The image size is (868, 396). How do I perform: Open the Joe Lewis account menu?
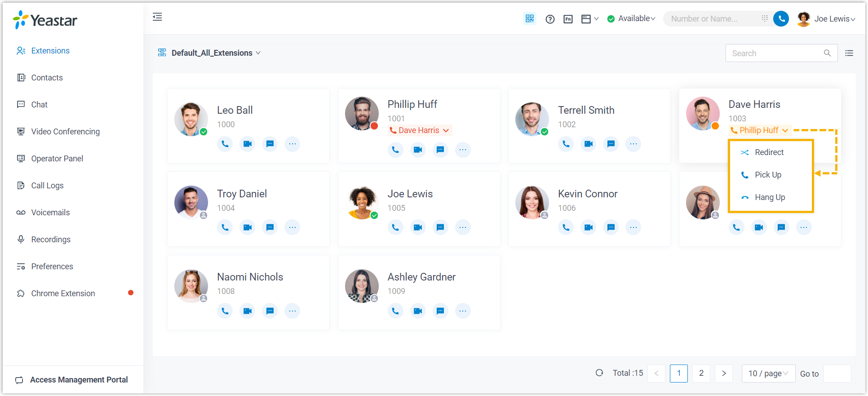click(826, 18)
